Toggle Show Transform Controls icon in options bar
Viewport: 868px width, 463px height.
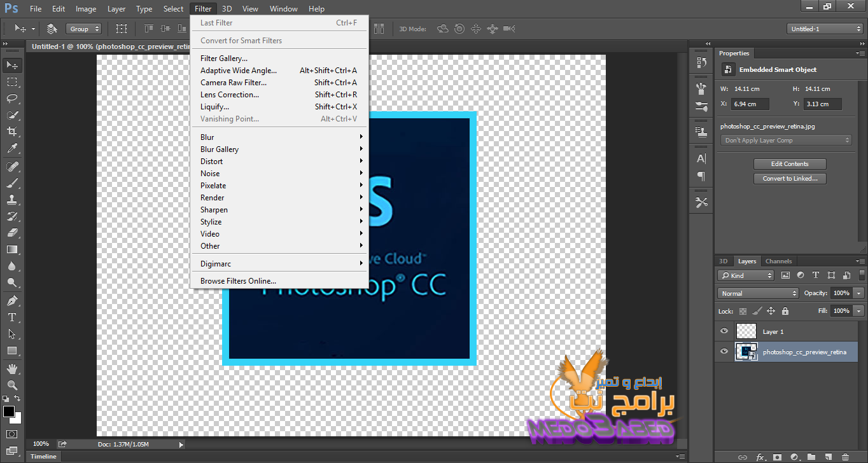point(122,29)
